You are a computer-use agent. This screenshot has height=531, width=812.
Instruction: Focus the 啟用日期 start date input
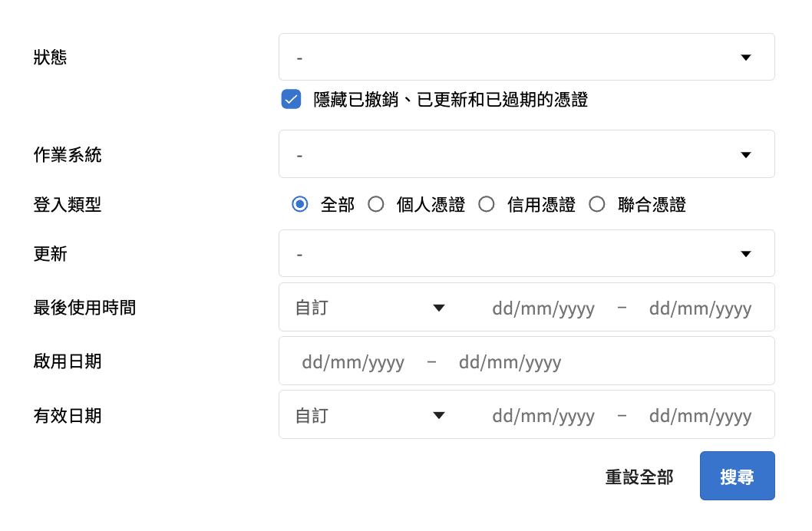pos(353,362)
